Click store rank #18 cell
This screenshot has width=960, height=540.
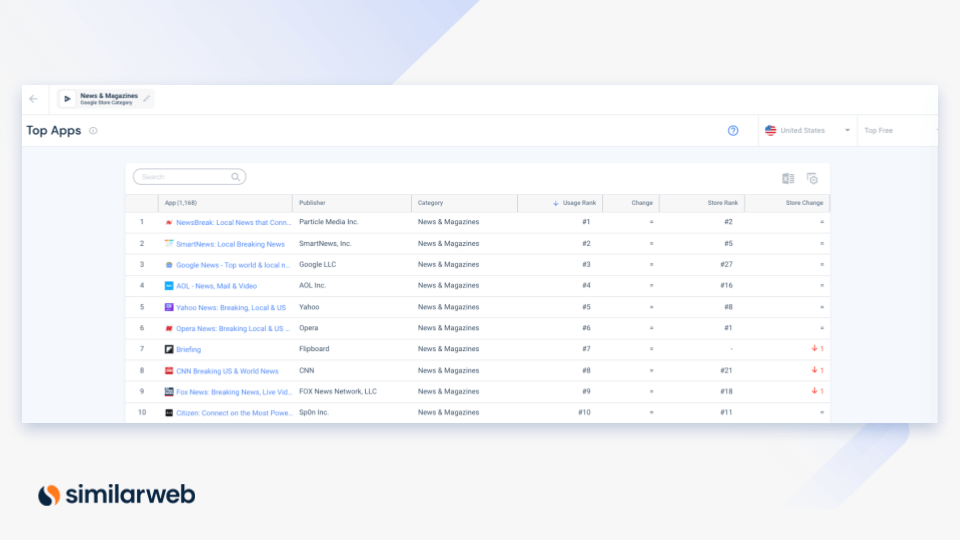[x=726, y=391]
